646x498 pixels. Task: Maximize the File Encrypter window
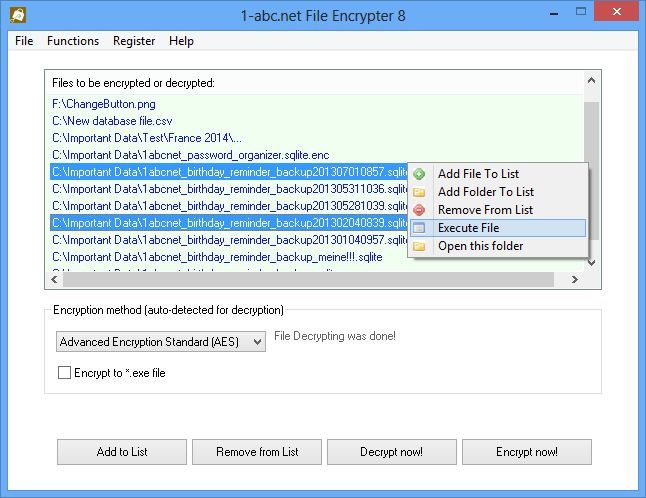point(581,12)
